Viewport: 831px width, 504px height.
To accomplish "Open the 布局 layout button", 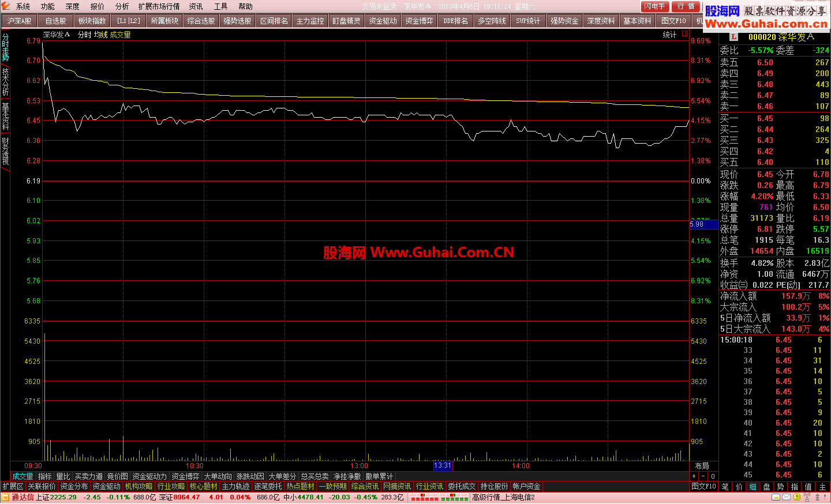I will click(x=702, y=466).
